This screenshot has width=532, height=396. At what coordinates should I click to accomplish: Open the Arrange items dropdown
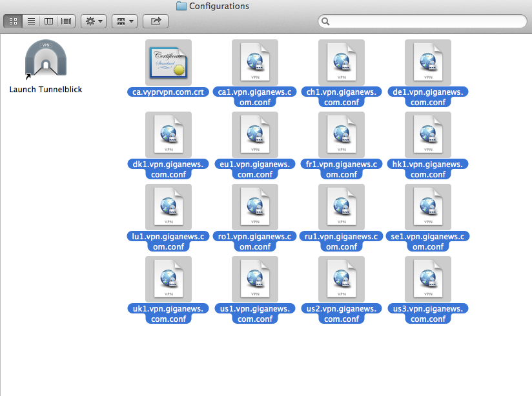(125, 21)
